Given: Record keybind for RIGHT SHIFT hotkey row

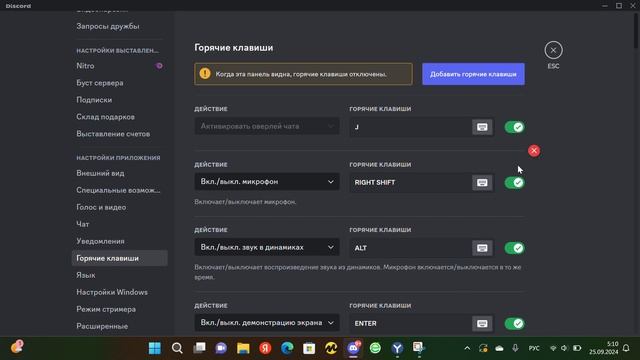Looking at the screenshot, I should pyautogui.click(x=482, y=182).
